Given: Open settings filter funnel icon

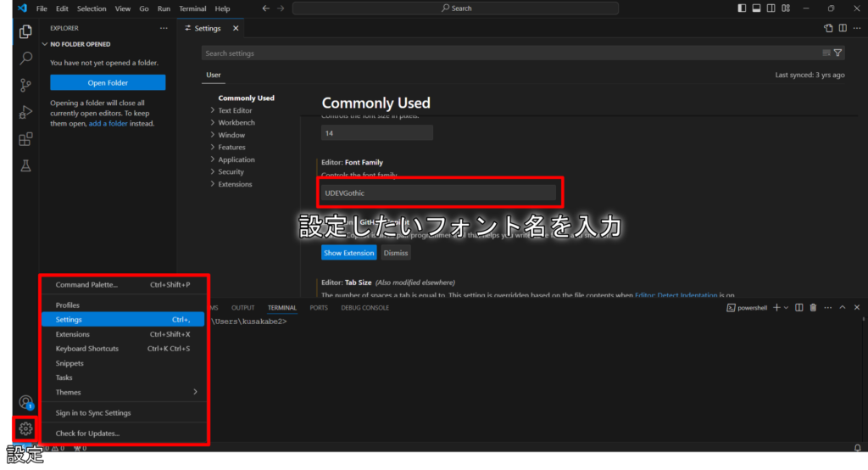Looking at the screenshot, I should pyautogui.click(x=838, y=53).
